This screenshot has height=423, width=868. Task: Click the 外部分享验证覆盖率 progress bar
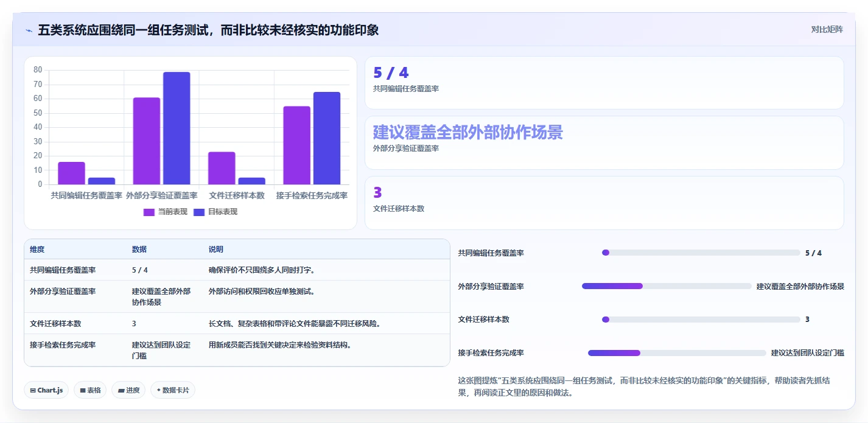(x=667, y=286)
